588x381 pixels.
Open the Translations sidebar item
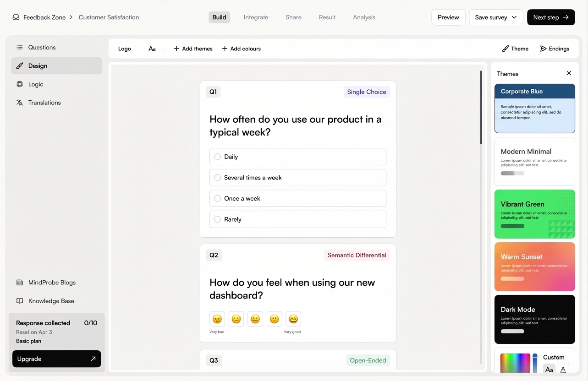(44, 103)
